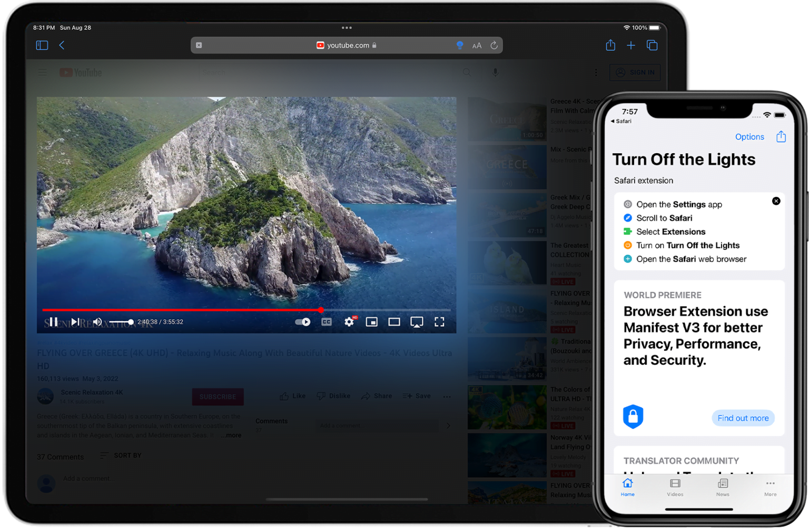Tap Options on the iPhone app

749,137
